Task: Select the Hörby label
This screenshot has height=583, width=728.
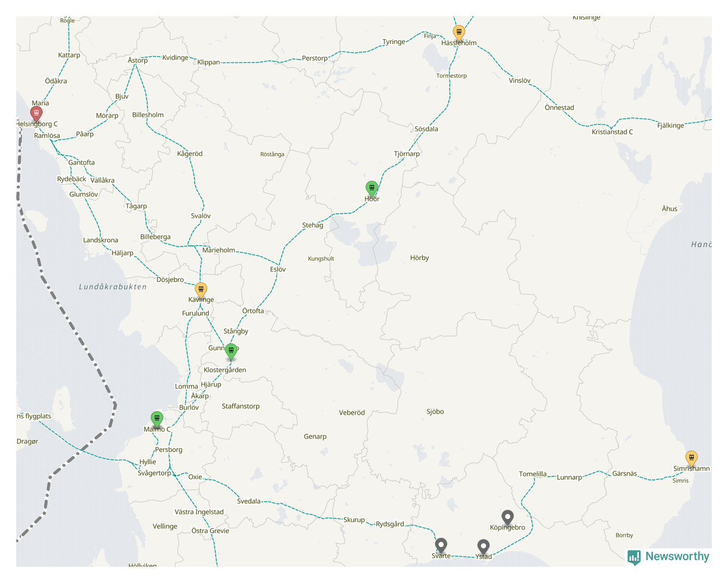Action: click(419, 258)
